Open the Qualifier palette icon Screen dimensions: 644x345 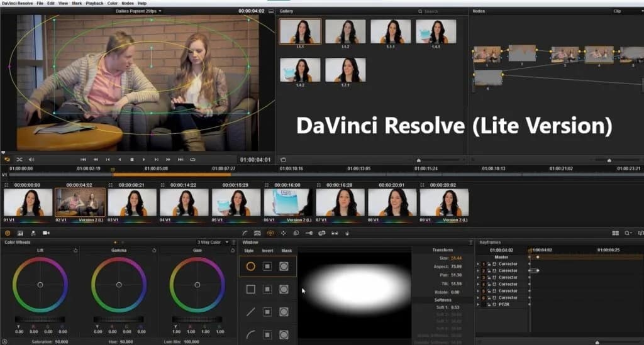point(257,233)
